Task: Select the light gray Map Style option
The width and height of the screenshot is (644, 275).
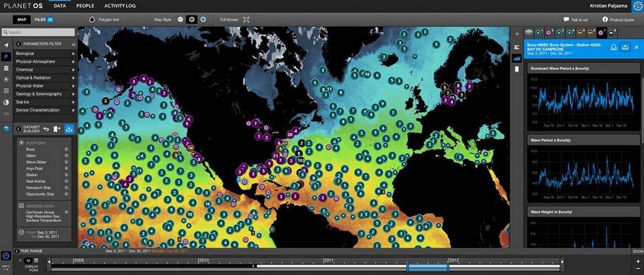Action: click(180, 20)
